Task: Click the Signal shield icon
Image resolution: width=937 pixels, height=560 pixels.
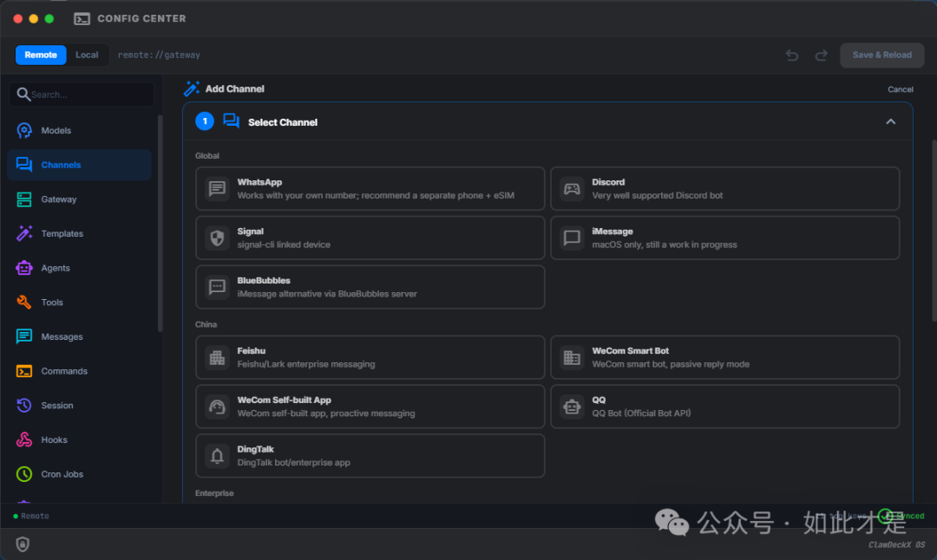Action: [x=217, y=238]
